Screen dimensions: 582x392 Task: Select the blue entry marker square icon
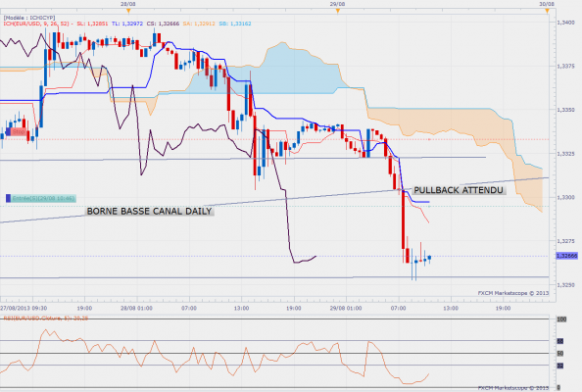tap(8, 198)
